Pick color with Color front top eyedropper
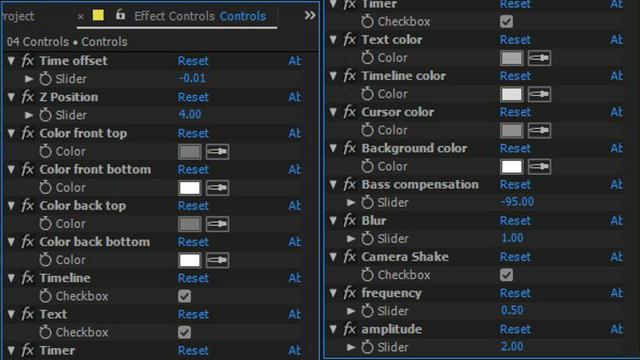Screen dimensions: 640x360 217,152
